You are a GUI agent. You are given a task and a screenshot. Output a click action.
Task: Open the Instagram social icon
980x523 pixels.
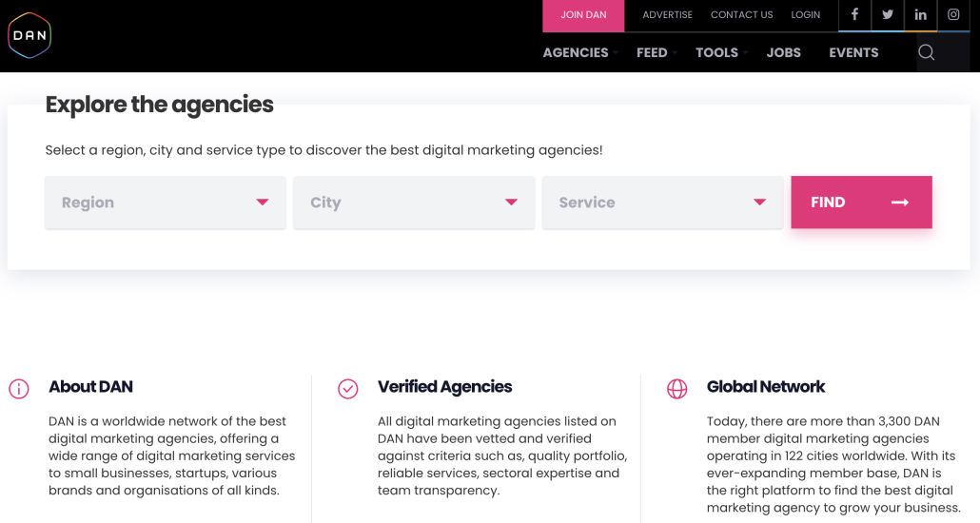[x=953, y=15]
